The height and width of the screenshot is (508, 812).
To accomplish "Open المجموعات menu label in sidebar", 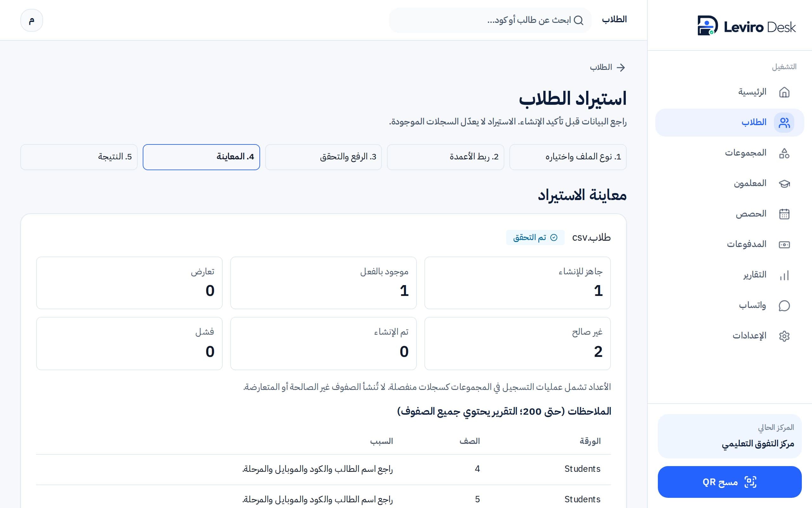I will click(x=746, y=153).
